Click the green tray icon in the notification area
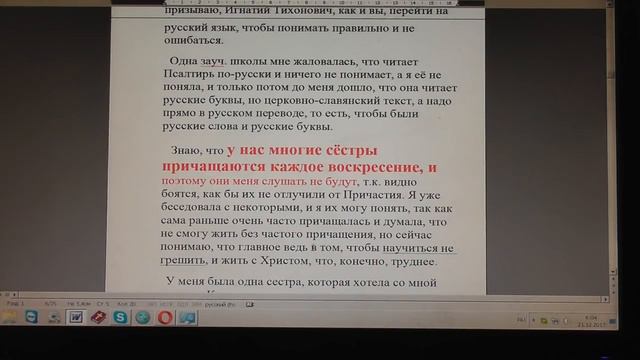The width and height of the screenshot is (640, 360). click(544, 321)
